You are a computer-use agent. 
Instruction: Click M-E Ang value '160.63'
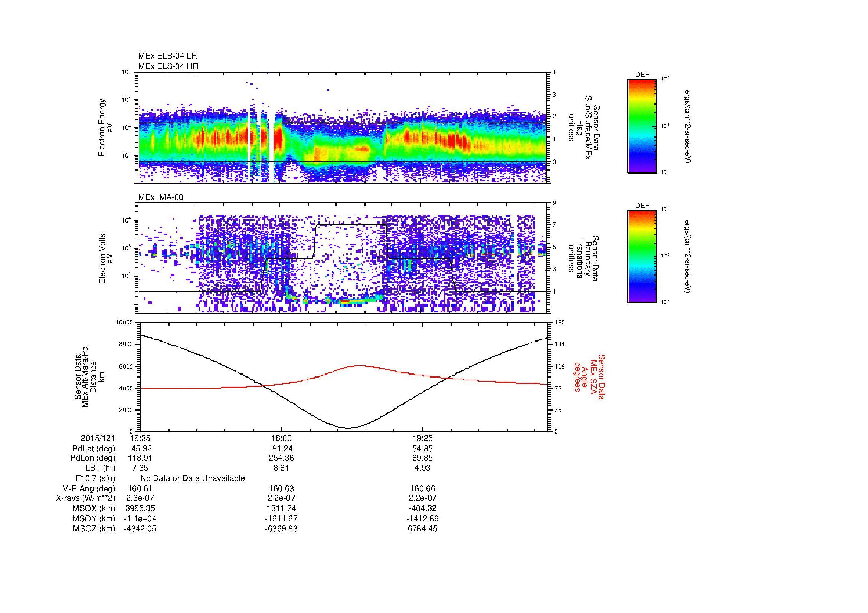tap(281, 489)
